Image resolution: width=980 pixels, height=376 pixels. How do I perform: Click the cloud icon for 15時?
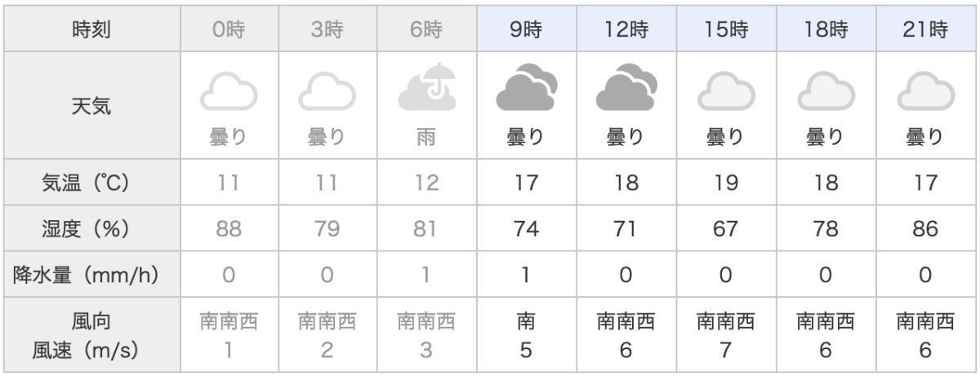[725, 91]
